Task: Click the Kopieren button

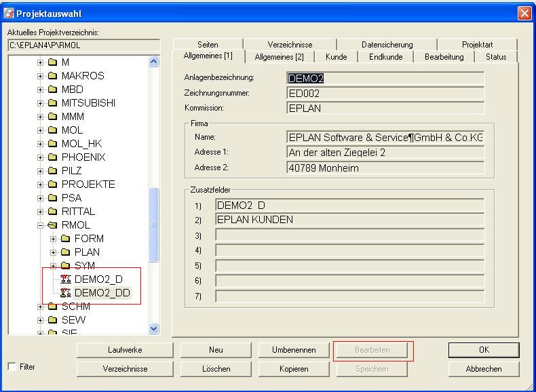Action: [x=294, y=369]
